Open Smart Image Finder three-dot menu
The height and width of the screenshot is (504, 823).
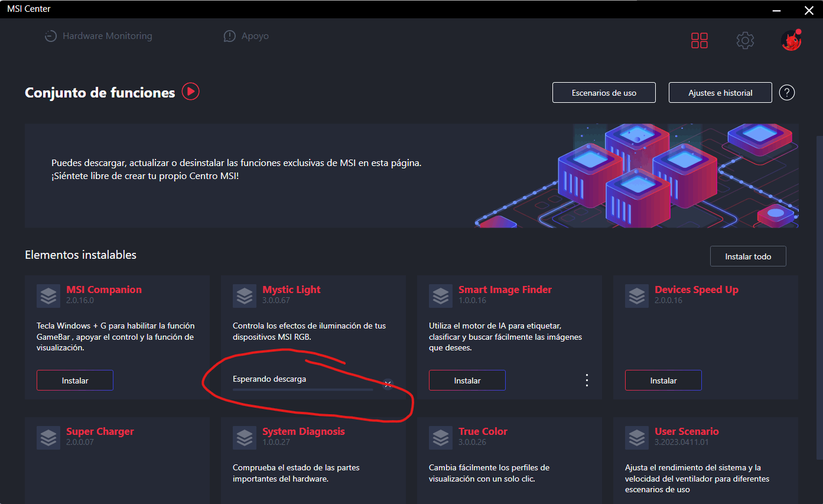[x=587, y=380]
